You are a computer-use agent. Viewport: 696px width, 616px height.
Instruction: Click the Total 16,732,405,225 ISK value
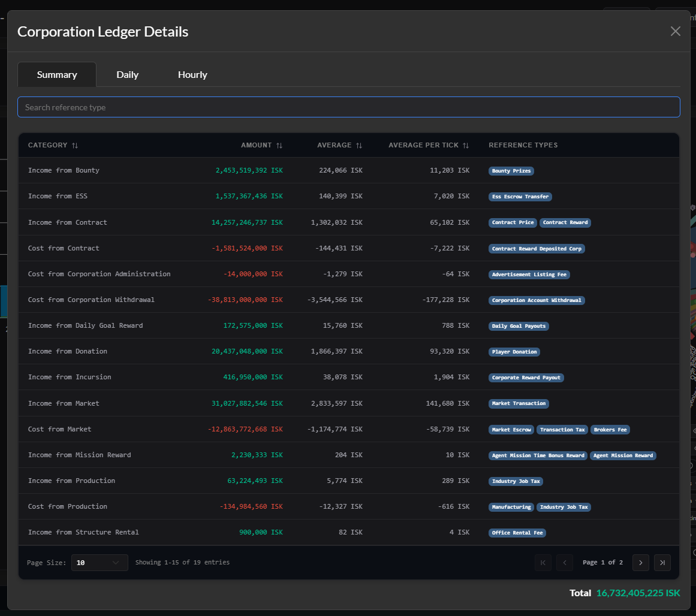638,593
